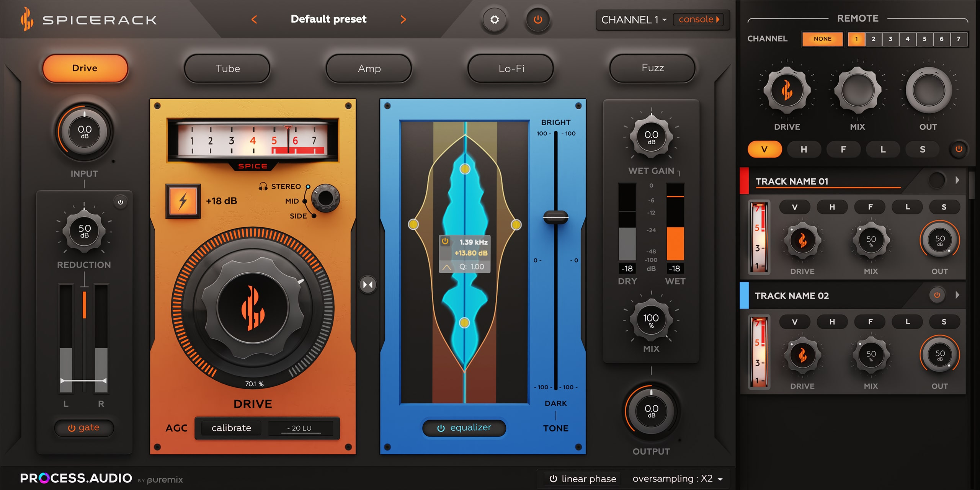Click the STEREO/MID/SIDE selector knob

[x=325, y=199]
